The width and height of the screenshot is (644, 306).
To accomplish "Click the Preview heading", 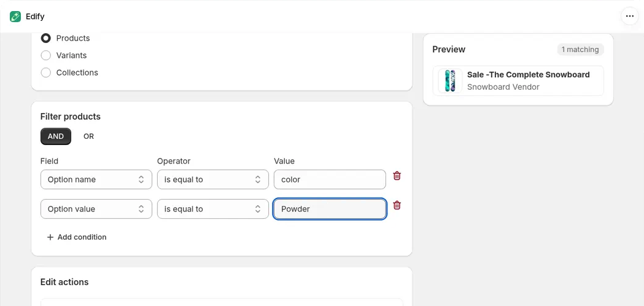I will pyautogui.click(x=449, y=49).
